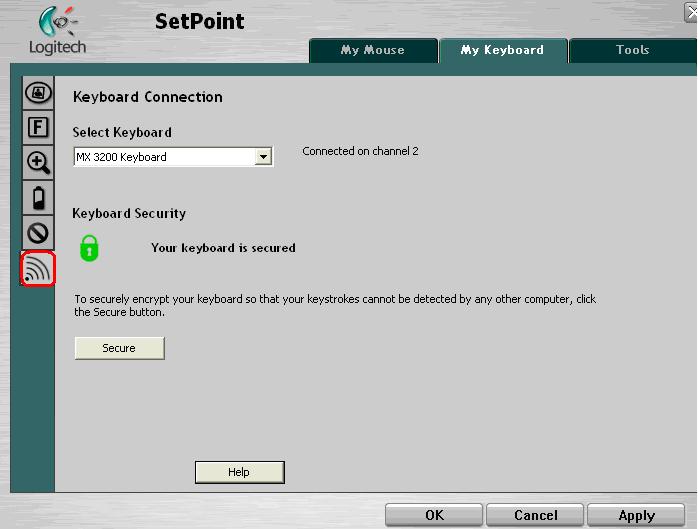The width and height of the screenshot is (698, 529).
Task: Click the Cancel button
Action: pos(535,515)
